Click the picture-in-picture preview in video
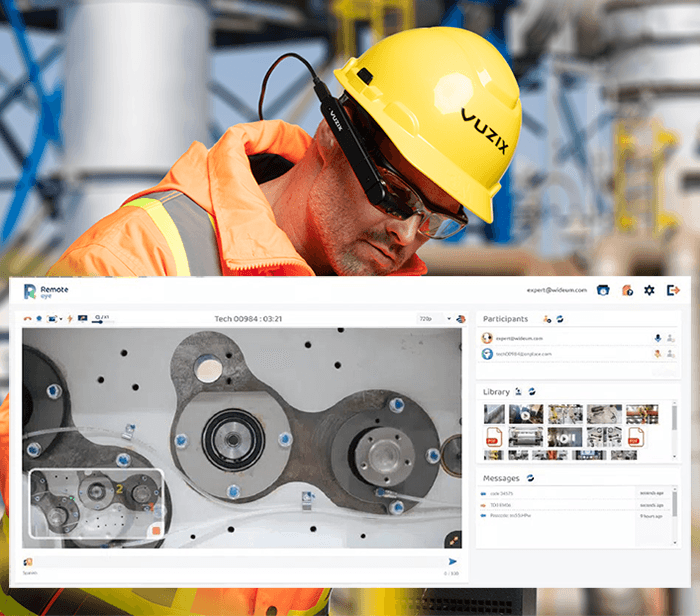 [96, 504]
